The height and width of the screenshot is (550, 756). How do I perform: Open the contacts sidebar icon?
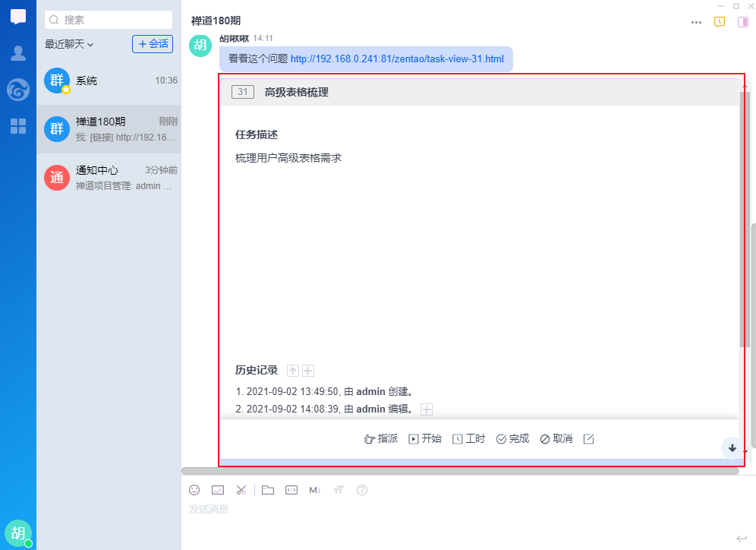coord(18,53)
